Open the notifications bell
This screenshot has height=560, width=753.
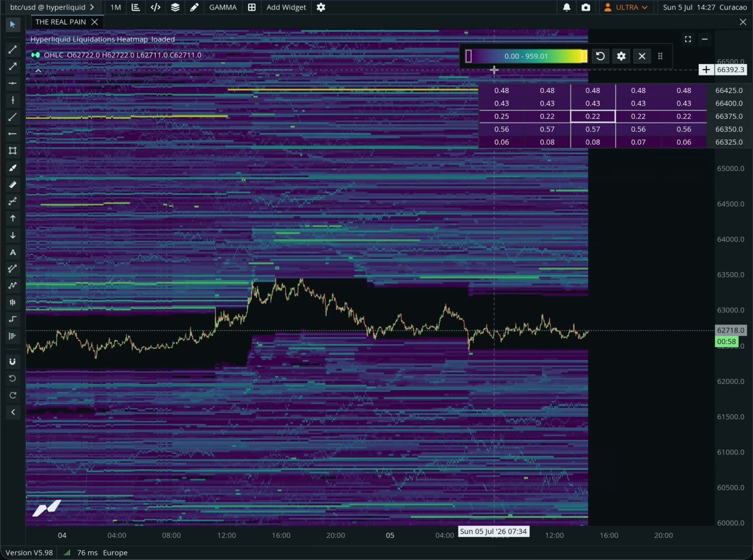tap(567, 8)
